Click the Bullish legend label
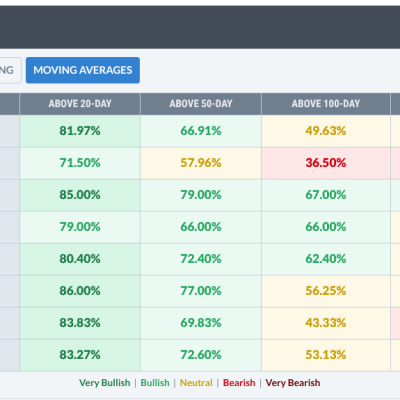Image resolution: width=400 pixels, height=400 pixels. (155, 383)
